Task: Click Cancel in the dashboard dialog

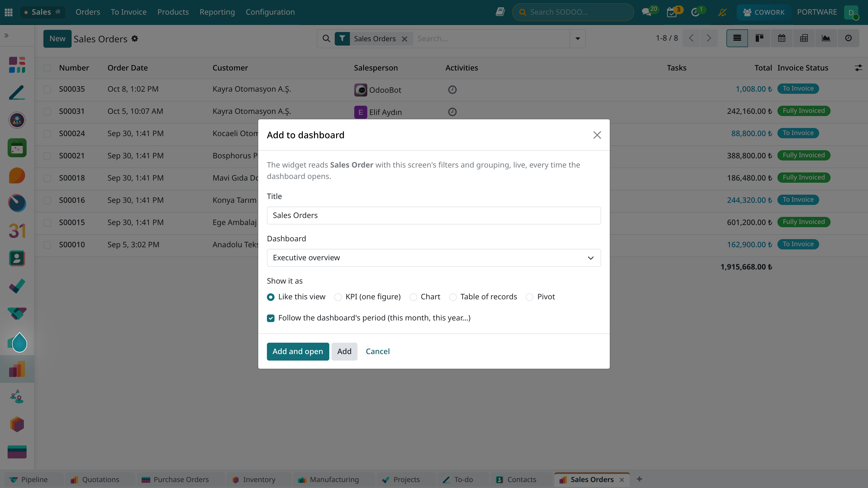Action: [377, 352]
